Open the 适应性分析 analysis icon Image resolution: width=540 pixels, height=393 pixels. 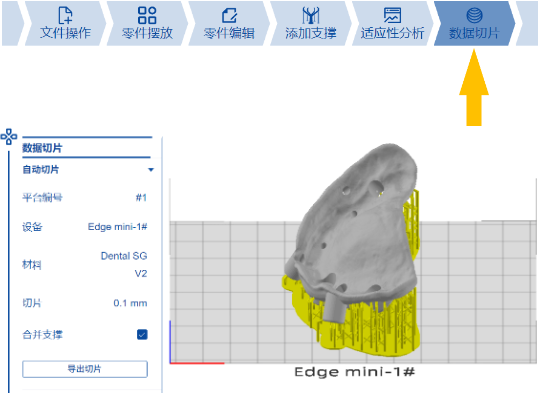pos(392,15)
